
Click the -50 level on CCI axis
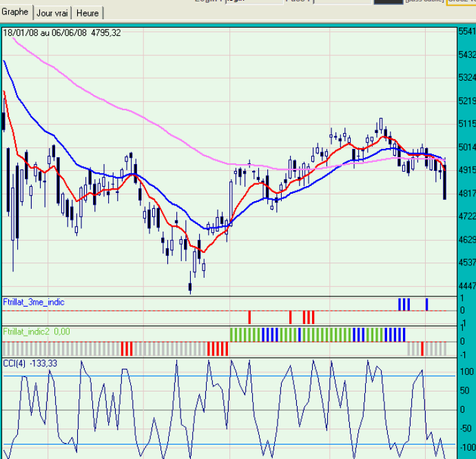(x=466, y=429)
